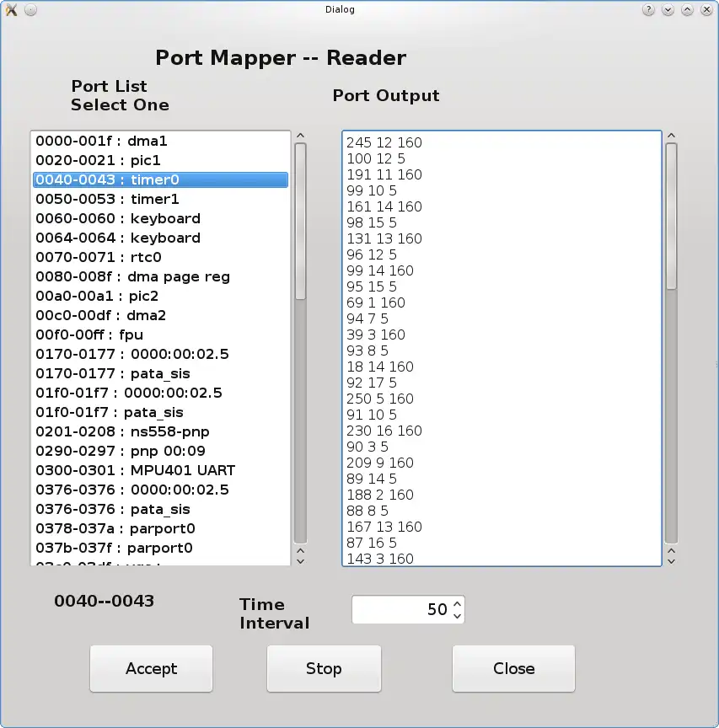
Task: Open the title bar help question-mark button
Action: click(648, 10)
